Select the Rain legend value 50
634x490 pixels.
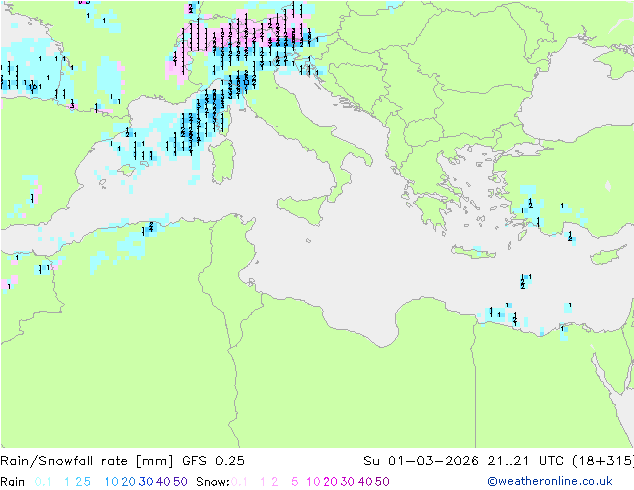click(x=180, y=482)
